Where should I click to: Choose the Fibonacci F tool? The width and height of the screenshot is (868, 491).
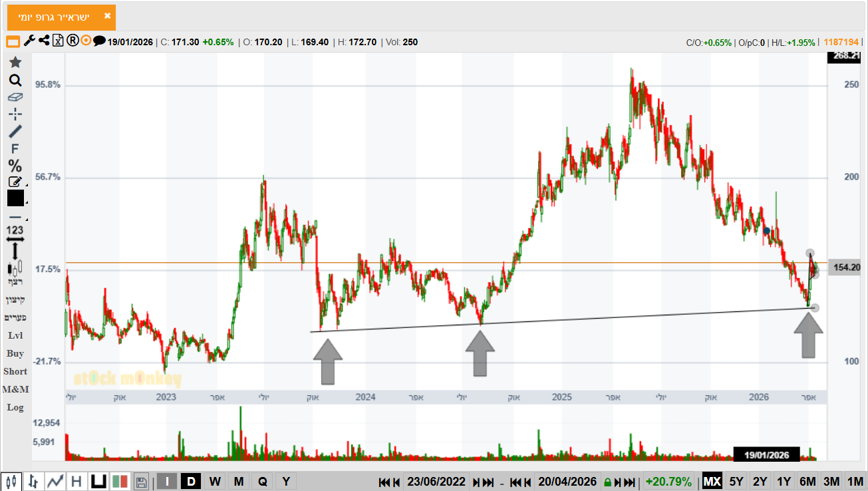pyautogui.click(x=15, y=148)
